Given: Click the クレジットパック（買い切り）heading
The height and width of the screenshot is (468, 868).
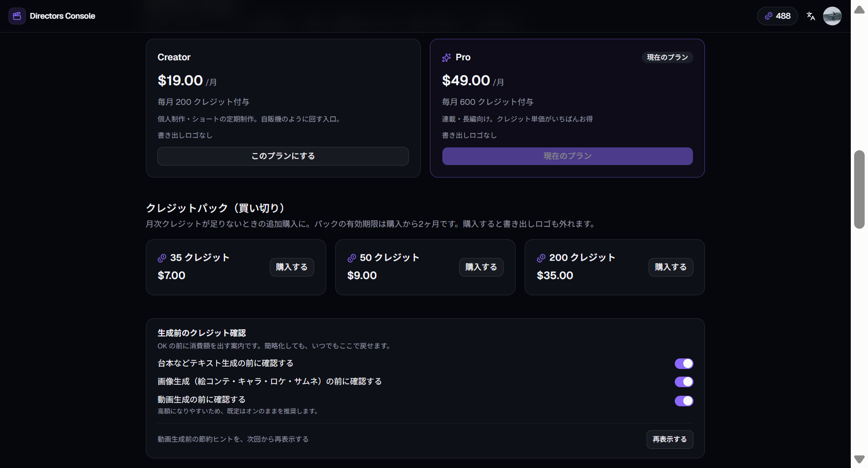Looking at the screenshot, I should [215, 208].
